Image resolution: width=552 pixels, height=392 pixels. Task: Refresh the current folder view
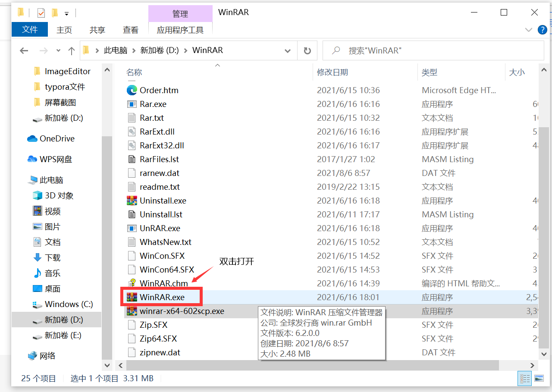pyautogui.click(x=307, y=50)
